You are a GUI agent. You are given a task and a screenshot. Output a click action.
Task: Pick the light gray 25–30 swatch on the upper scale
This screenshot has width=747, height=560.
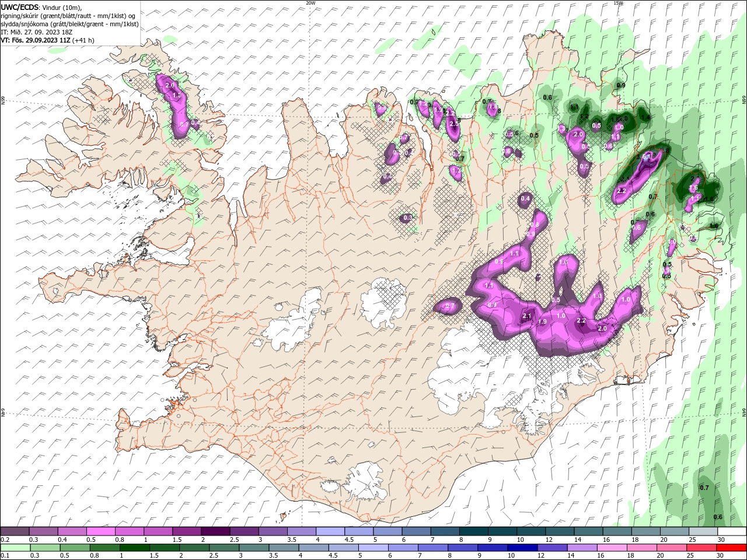[704, 531]
